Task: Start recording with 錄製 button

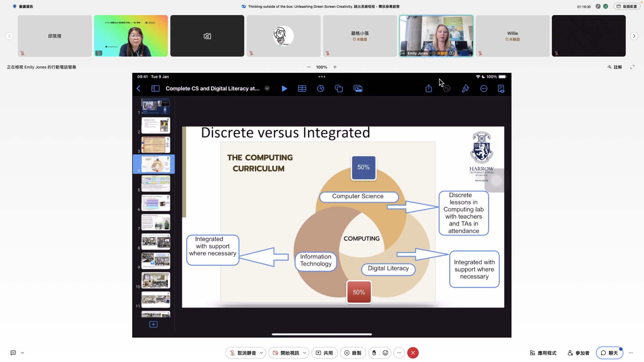Action: coord(353,353)
